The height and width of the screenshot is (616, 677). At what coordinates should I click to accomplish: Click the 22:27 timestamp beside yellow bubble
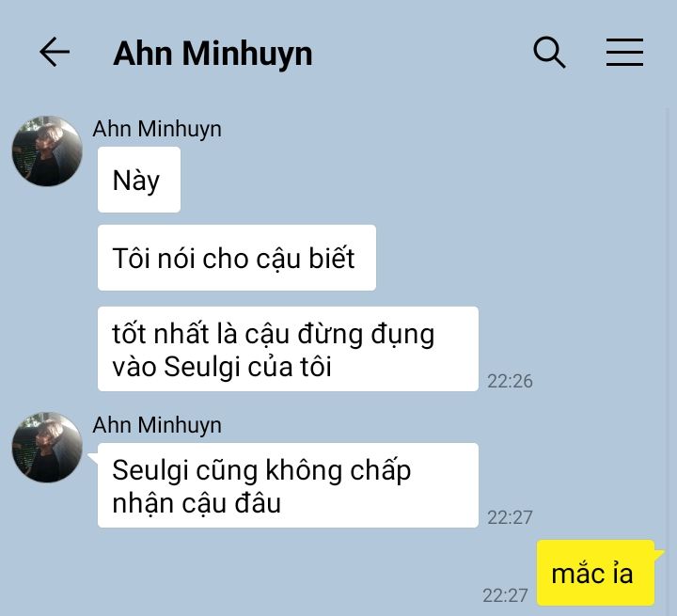click(505, 595)
